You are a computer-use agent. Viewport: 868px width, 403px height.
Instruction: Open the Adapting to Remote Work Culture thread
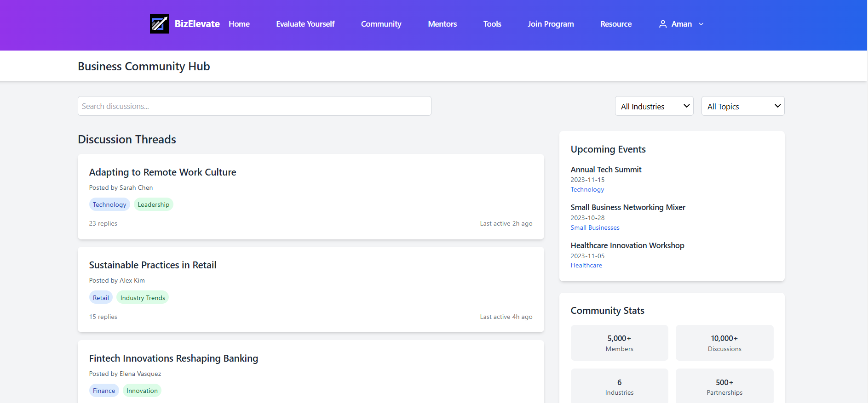(162, 172)
